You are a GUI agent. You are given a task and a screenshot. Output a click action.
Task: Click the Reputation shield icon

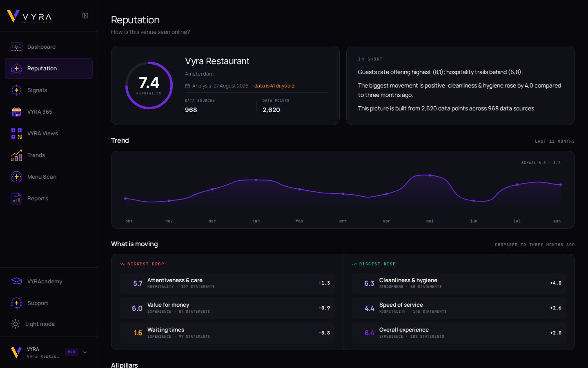16,68
